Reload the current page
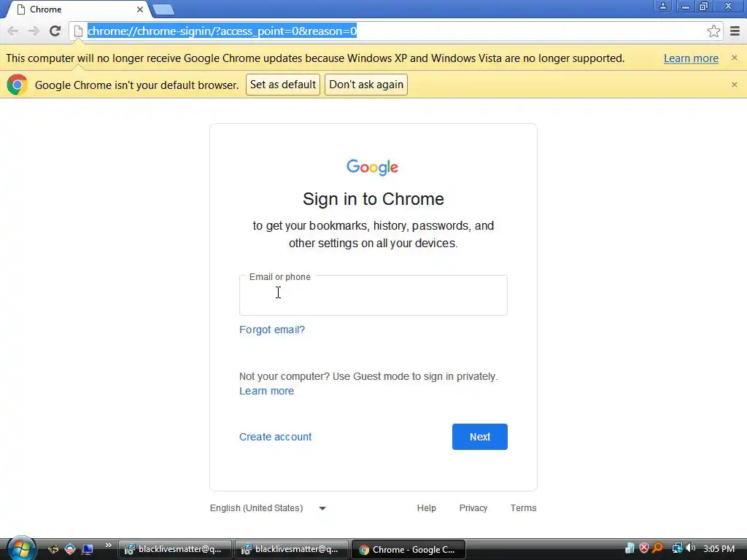The image size is (747, 560). (x=55, y=31)
